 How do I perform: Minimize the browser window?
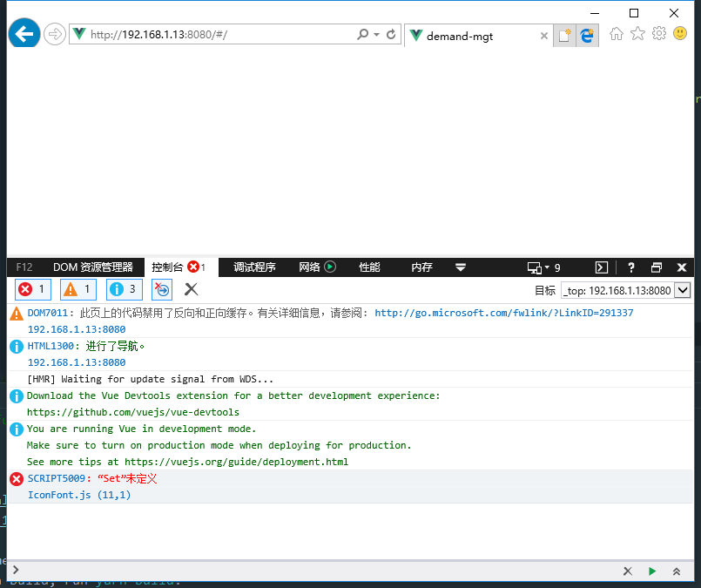595,13
